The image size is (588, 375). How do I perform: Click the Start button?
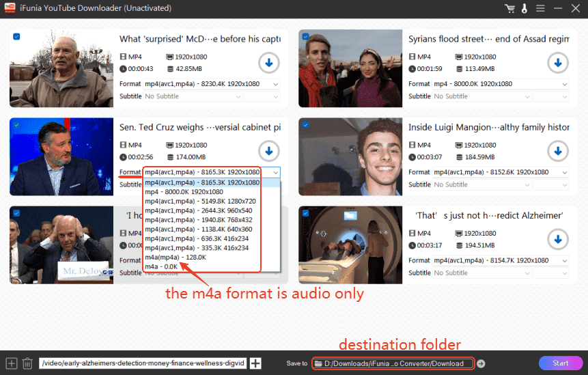pos(560,363)
